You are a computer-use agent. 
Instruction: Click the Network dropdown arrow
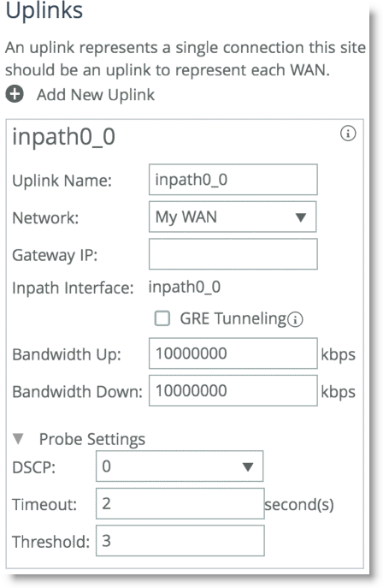point(301,217)
